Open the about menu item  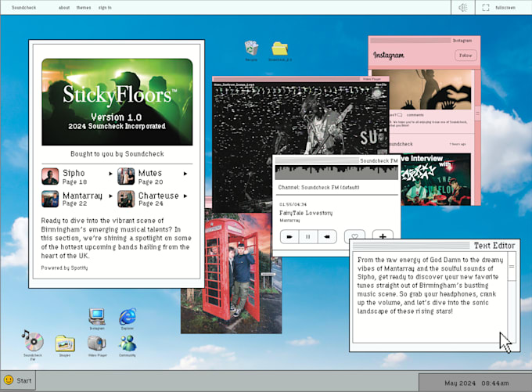(64, 8)
